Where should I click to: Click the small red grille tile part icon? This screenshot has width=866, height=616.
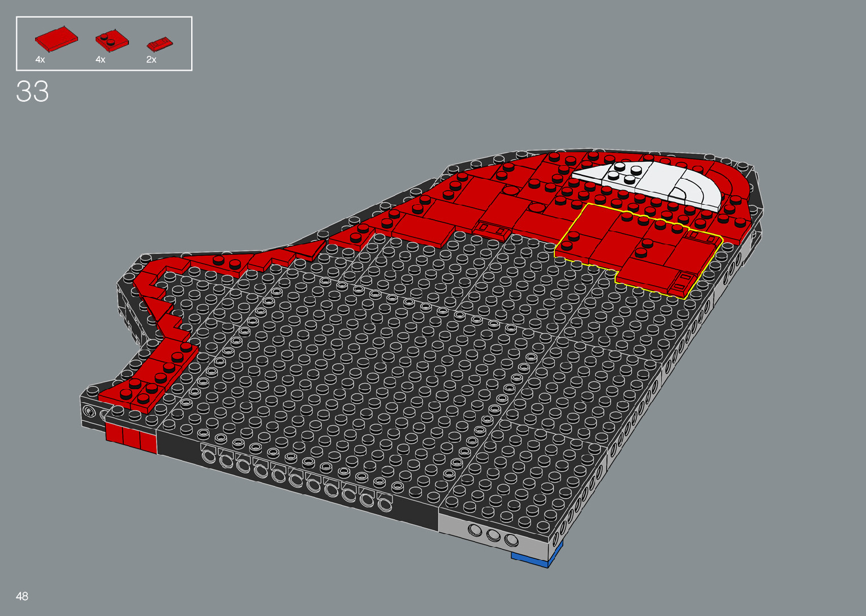(x=160, y=44)
